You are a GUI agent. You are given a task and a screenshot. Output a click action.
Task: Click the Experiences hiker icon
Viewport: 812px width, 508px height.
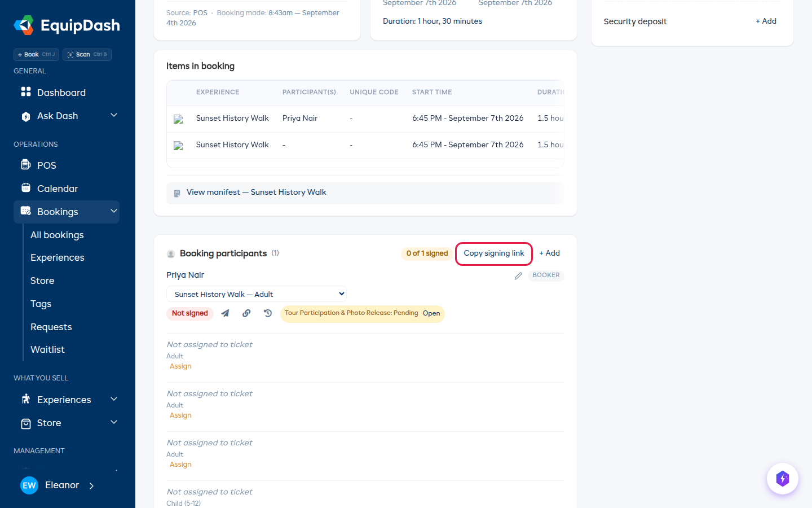click(x=26, y=399)
